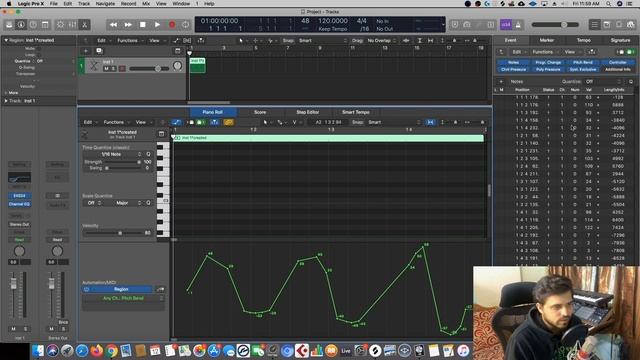Switch to the Smart Tempo tab
The height and width of the screenshot is (360, 640).
pos(356,112)
